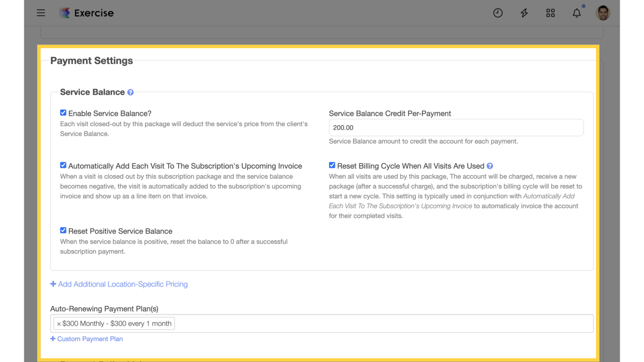Screen dimensions: 644x362
Task: Click the blue notification indicator dot
Action: coord(583,6)
